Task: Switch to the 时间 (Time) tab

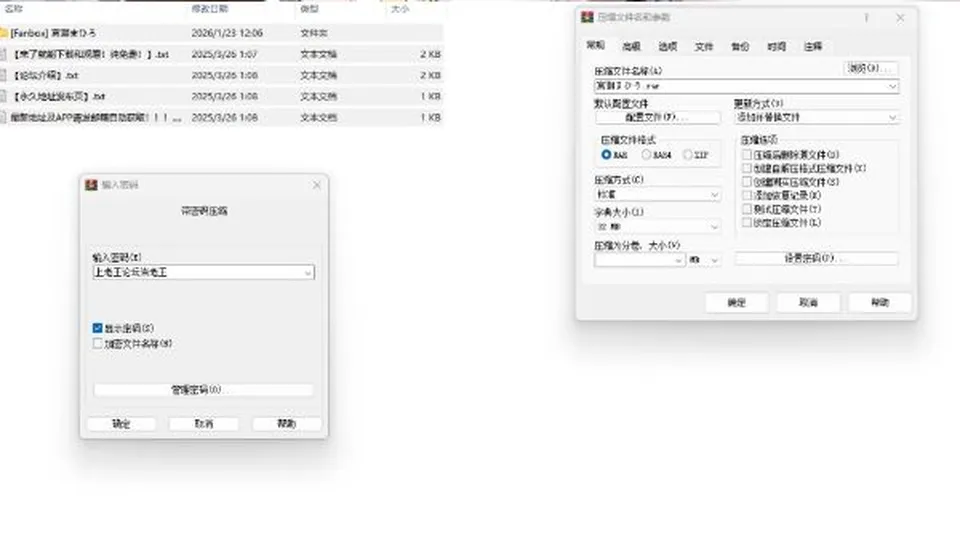Action: point(776,47)
